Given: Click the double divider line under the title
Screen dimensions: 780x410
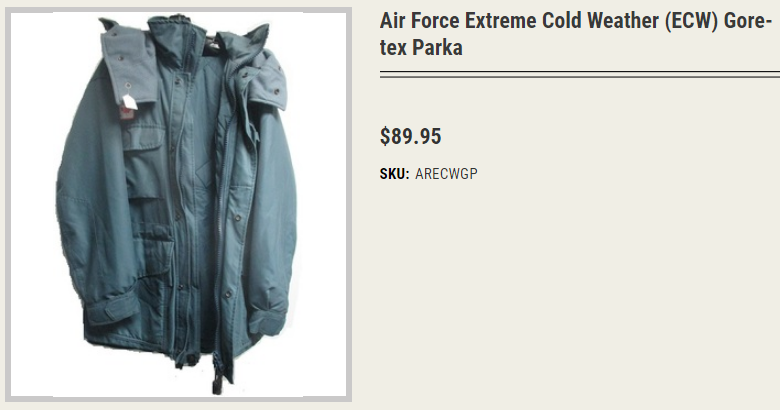Looking at the screenshot, I should [x=580, y=74].
